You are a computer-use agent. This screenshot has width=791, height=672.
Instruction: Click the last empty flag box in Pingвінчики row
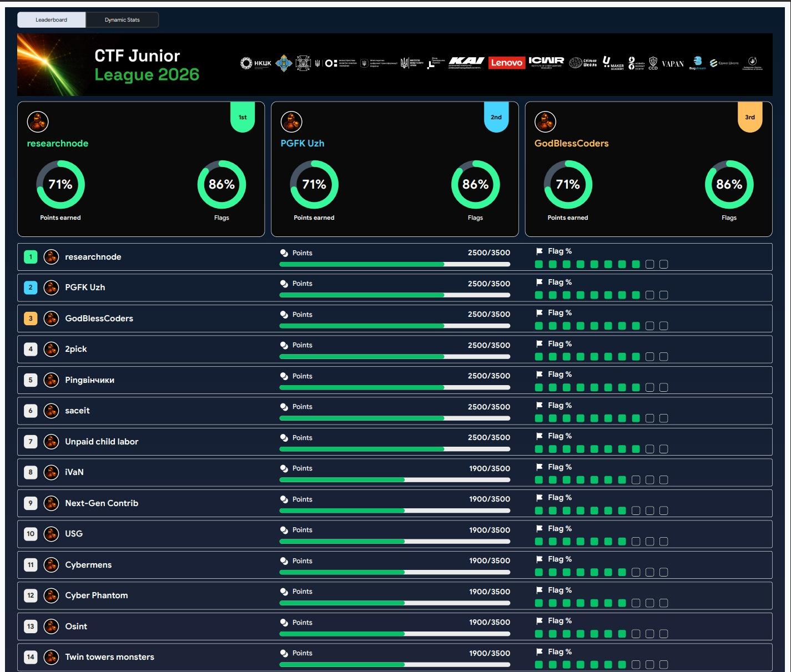pos(663,387)
